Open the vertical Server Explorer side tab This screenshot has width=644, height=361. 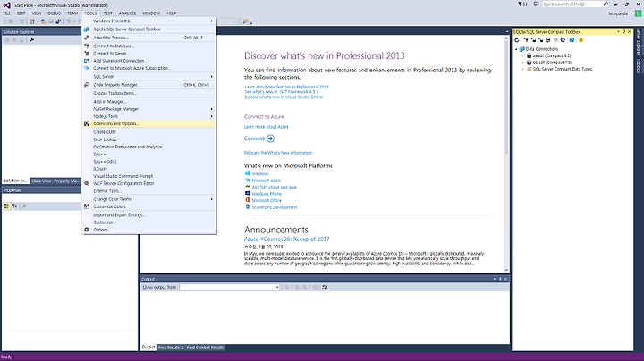point(639,41)
